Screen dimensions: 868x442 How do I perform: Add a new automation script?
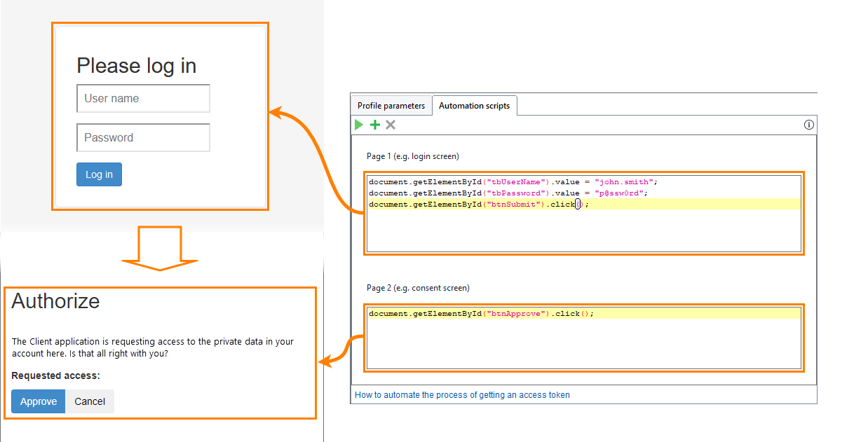[x=374, y=125]
